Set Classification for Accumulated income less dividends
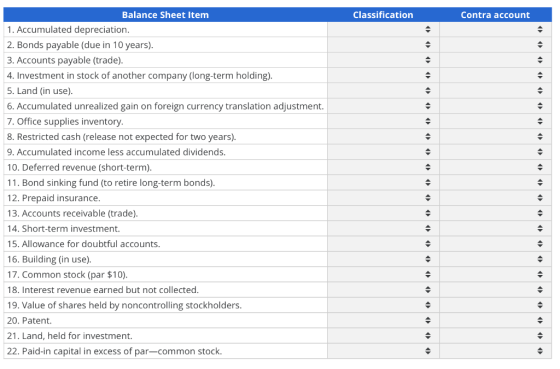560x369 pixels. [383, 152]
